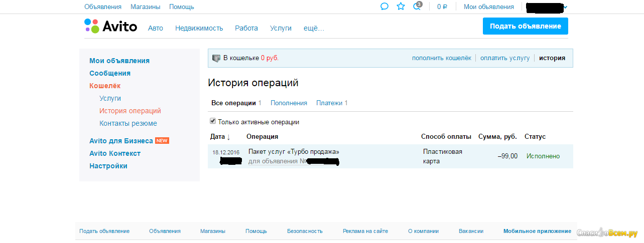Image resolution: width=644 pixels, height=243 pixels.
Task: Click the '–99,00' amount cell
Action: [507, 156]
